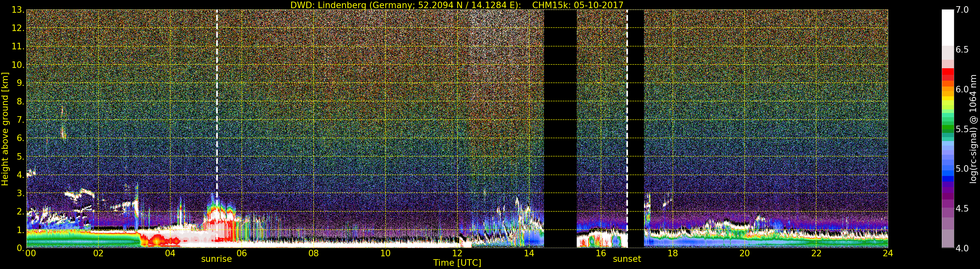Click the 00 tick on the time axis
Screen dimensions: 980x269
[30, 253]
